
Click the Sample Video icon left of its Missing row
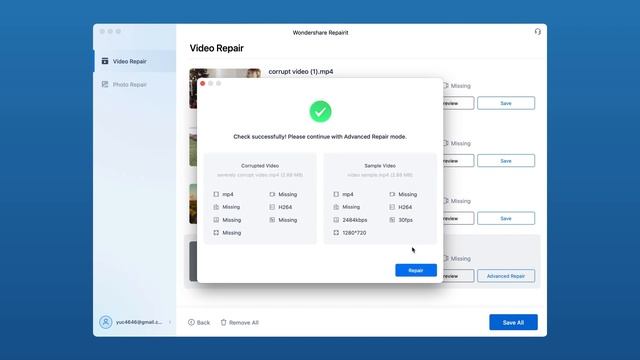(x=336, y=207)
